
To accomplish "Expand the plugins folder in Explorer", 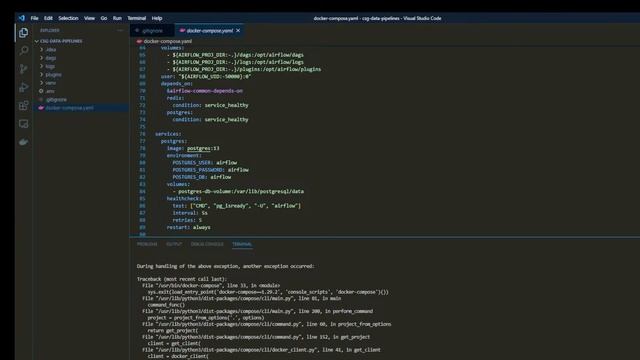I will tap(81, 75).
